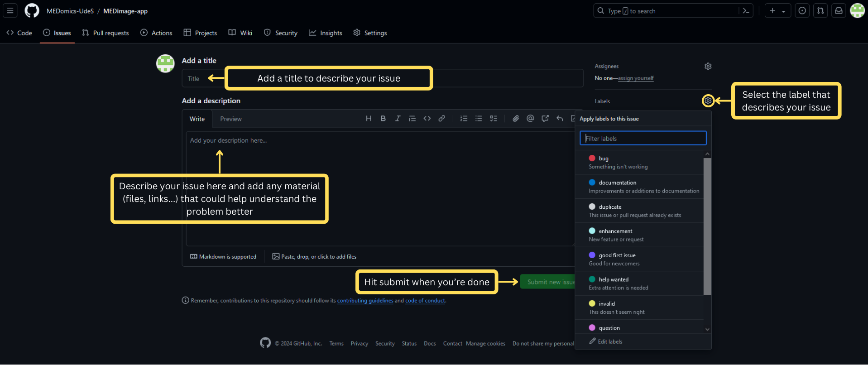
Task: Switch to the Preview tab
Action: point(230,119)
